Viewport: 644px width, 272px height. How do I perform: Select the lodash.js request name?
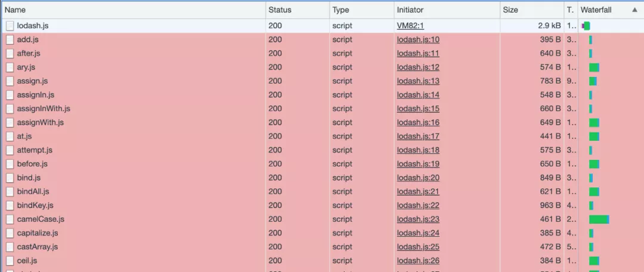point(33,26)
